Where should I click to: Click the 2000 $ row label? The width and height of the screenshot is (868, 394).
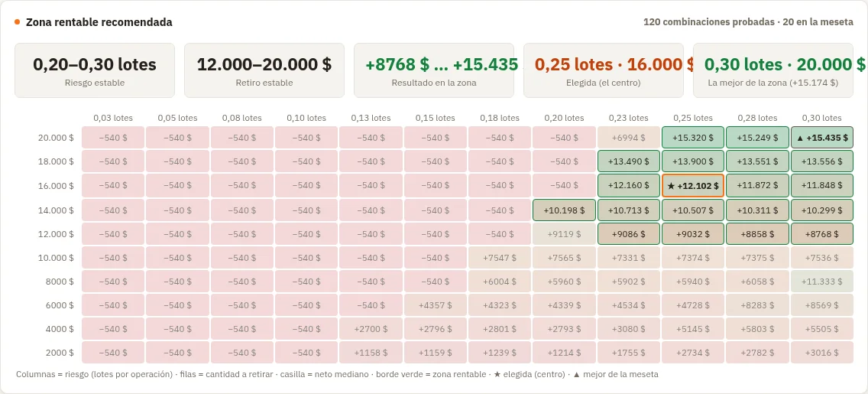point(60,353)
